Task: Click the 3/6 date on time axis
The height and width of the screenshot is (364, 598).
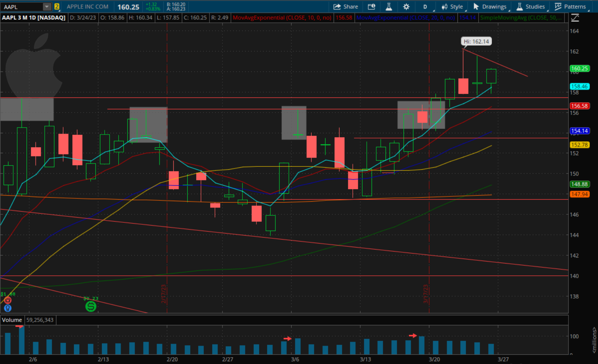Action: point(295,359)
